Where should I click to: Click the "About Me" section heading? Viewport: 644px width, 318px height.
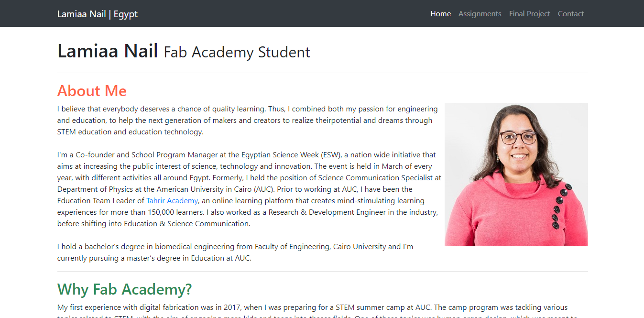pos(92,91)
